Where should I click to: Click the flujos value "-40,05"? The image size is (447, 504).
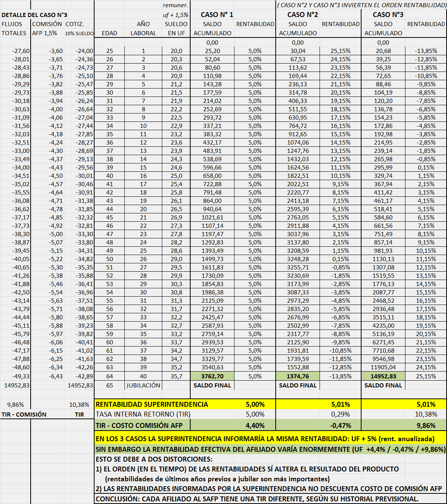pos(21,259)
